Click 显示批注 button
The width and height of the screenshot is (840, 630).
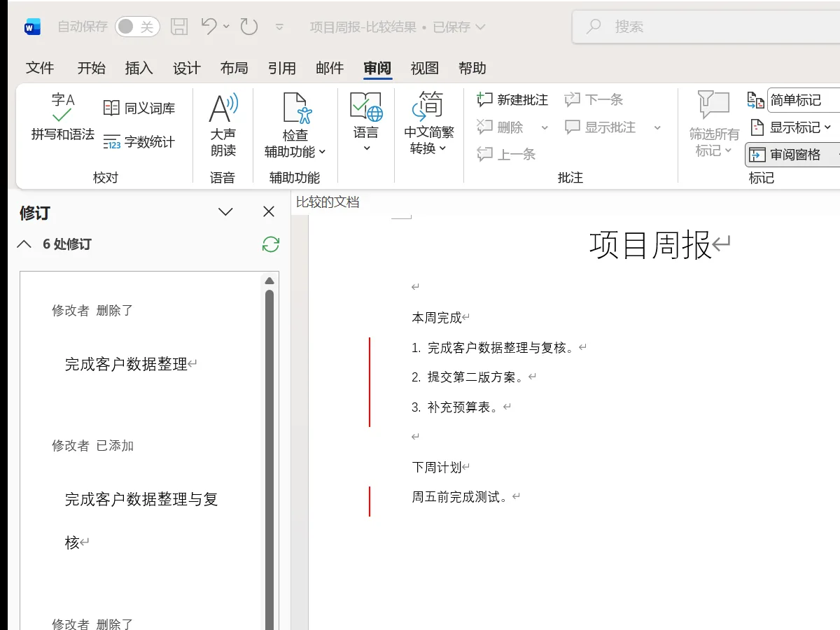pos(601,127)
